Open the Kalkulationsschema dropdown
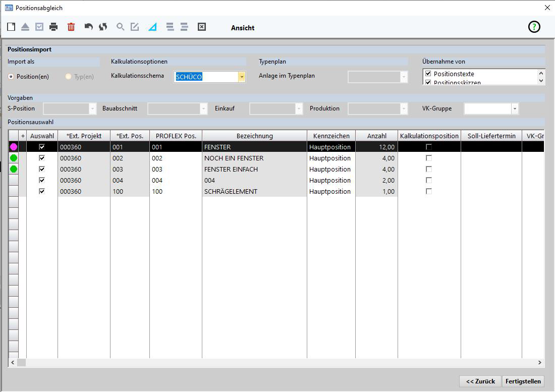Viewport: 555px width, 392px height. tap(242, 77)
